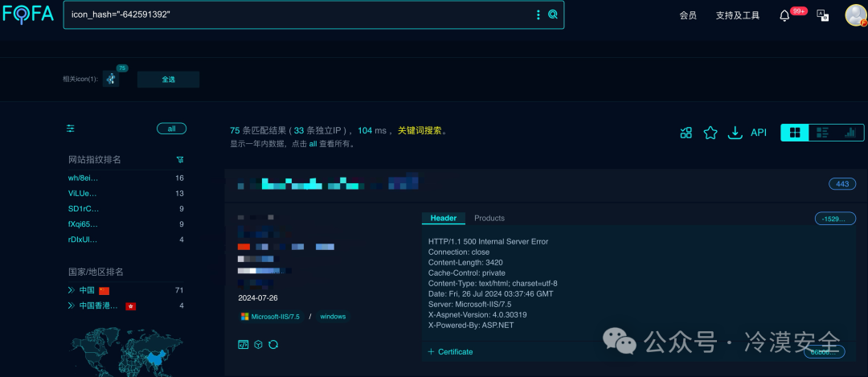Open the 会员 menu
The width and height of the screenshot is (868, 377).
tap(687, 15)
